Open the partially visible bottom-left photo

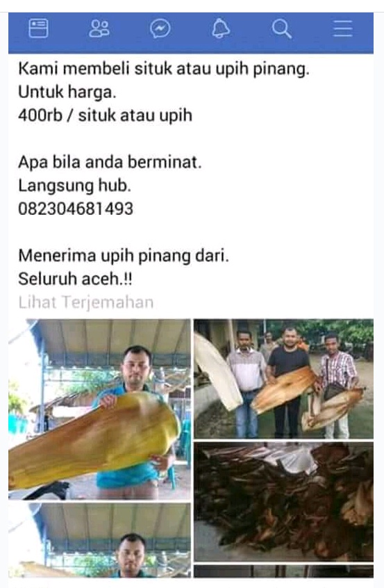pos(100,540)
